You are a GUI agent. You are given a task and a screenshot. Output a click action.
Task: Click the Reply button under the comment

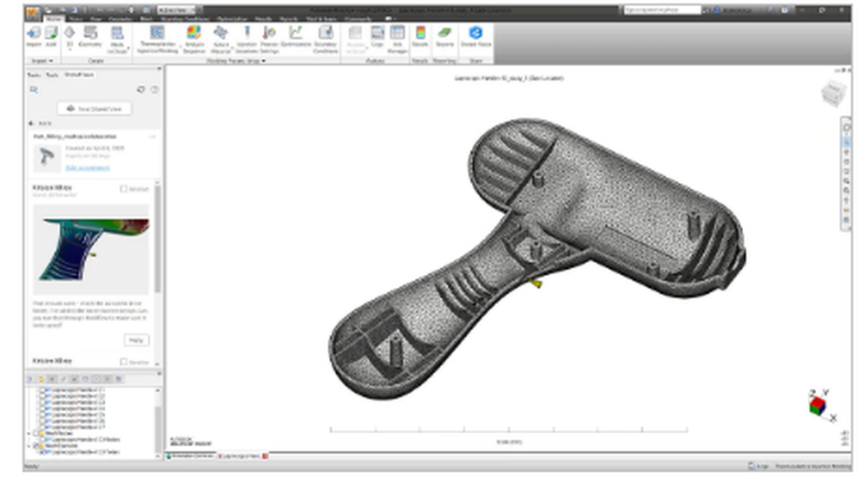136,340
